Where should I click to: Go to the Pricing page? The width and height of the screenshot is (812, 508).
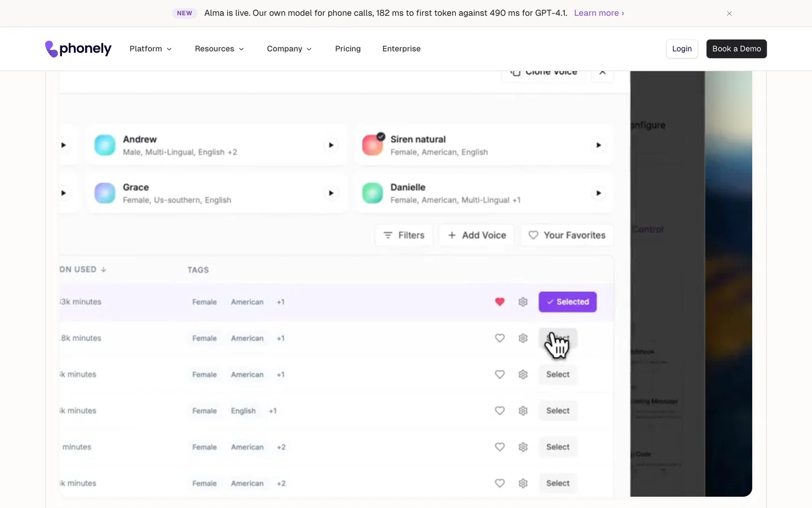click(x=348, y=49)
